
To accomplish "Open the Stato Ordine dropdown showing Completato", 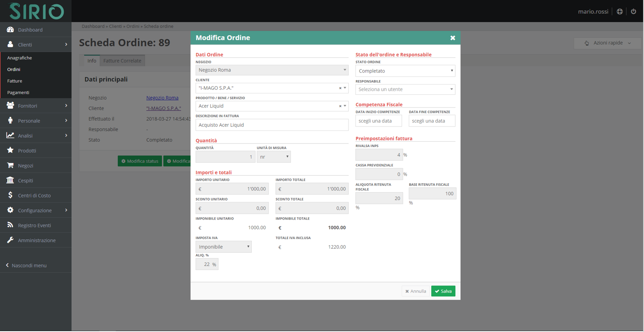I will tap(405, 70).
